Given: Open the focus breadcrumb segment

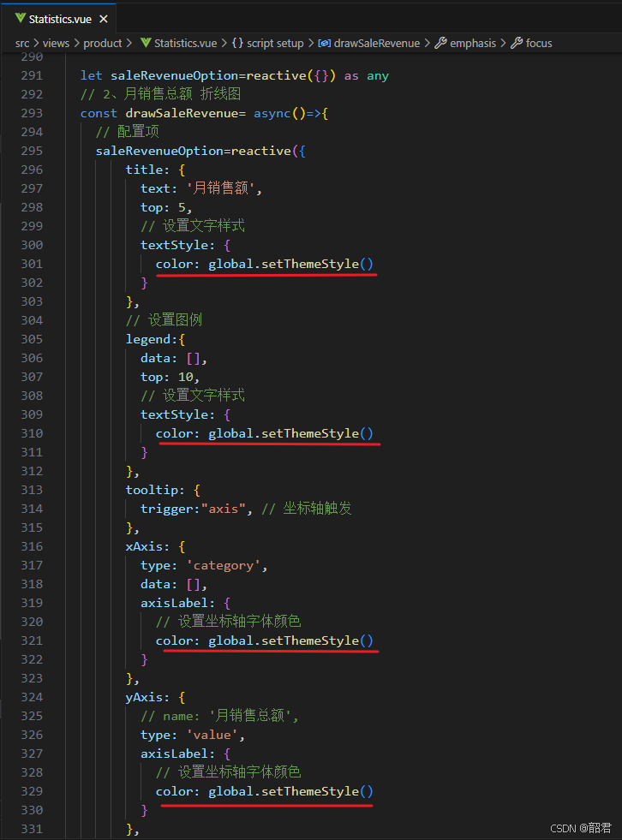Looking at the screenshot, I should point(539,44).
